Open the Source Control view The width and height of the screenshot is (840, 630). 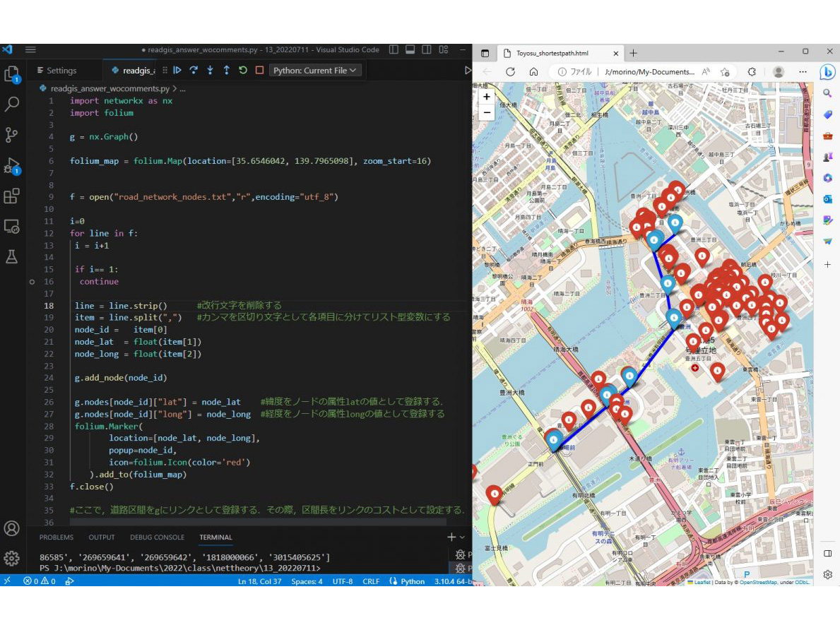coord(12,134)
